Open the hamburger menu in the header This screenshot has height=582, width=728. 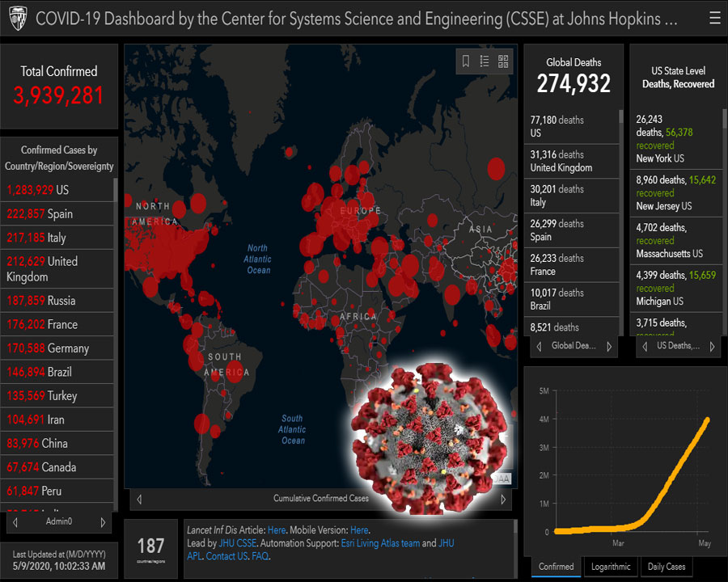click(714, 18)
